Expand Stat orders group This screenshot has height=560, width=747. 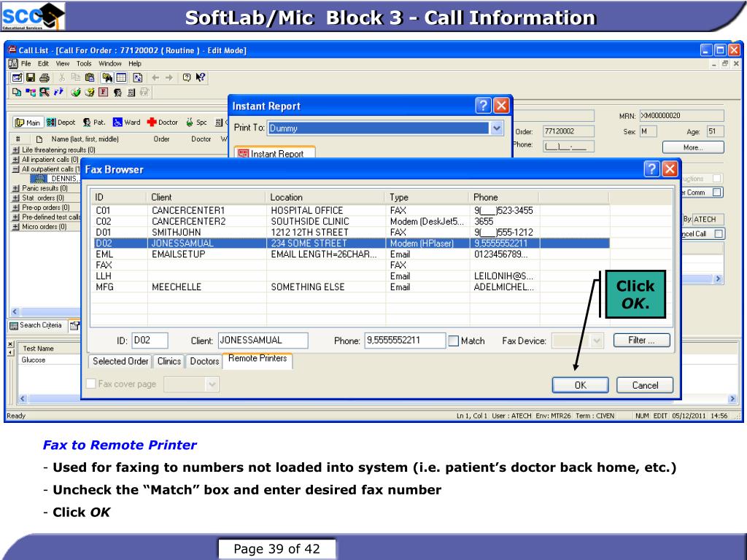(16, 198)
